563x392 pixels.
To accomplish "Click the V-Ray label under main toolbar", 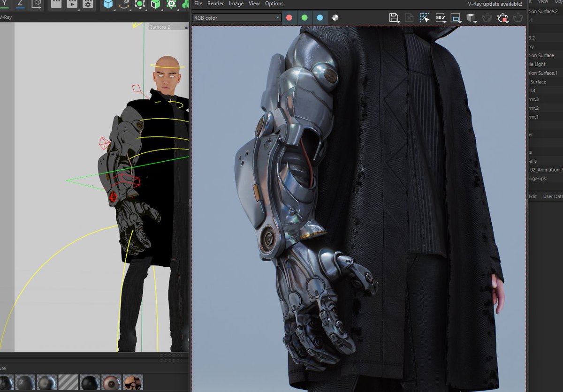I will pos(6,17).
